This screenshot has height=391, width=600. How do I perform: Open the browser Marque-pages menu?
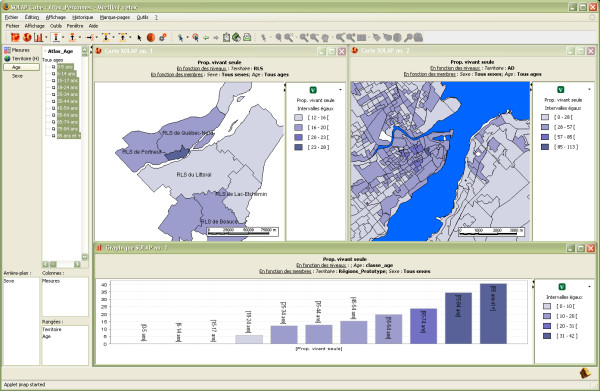click(115, 17)
